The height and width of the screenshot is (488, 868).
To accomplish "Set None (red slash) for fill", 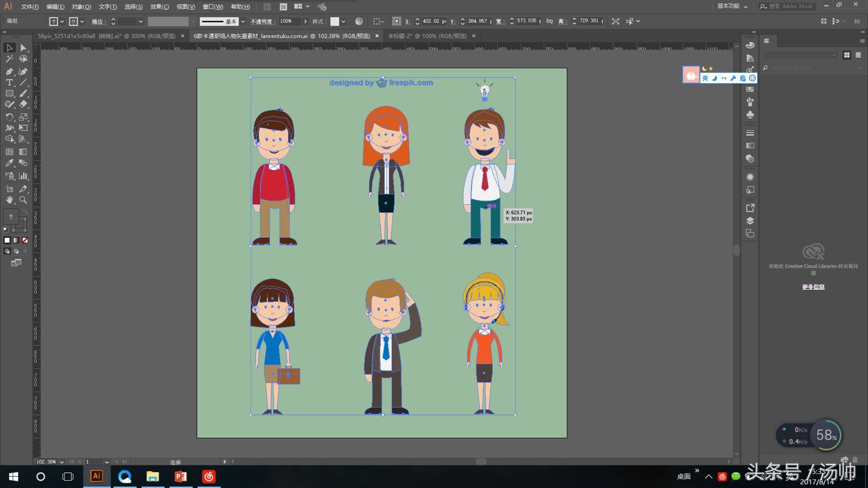I will click(25, 240).
